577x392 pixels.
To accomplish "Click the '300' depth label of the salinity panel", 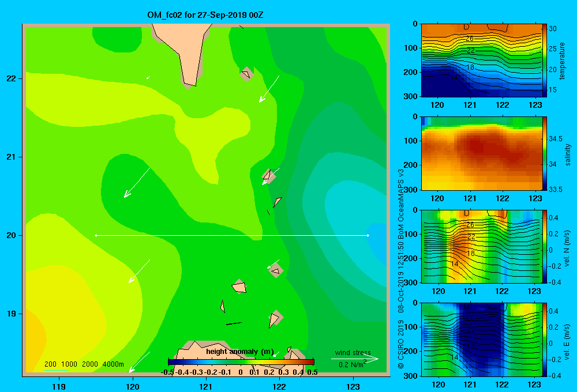I will 411,190.
